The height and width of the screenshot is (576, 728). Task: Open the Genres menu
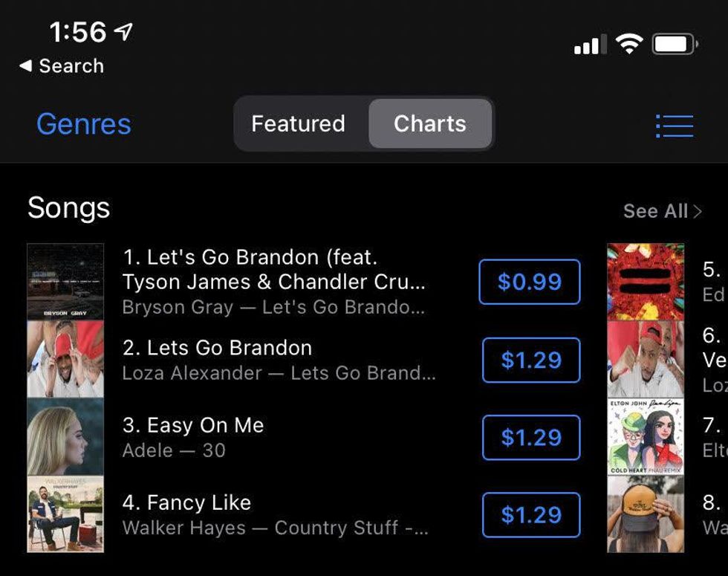point(84,124)
